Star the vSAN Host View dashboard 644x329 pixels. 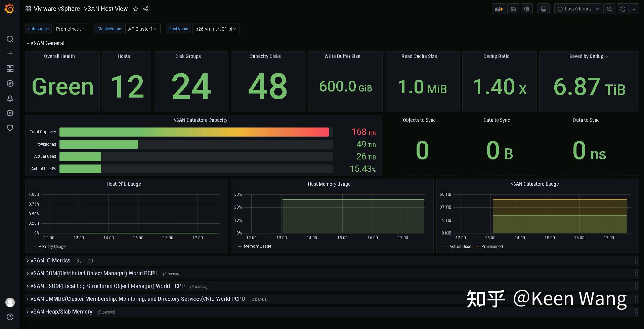tap(135, 9)
